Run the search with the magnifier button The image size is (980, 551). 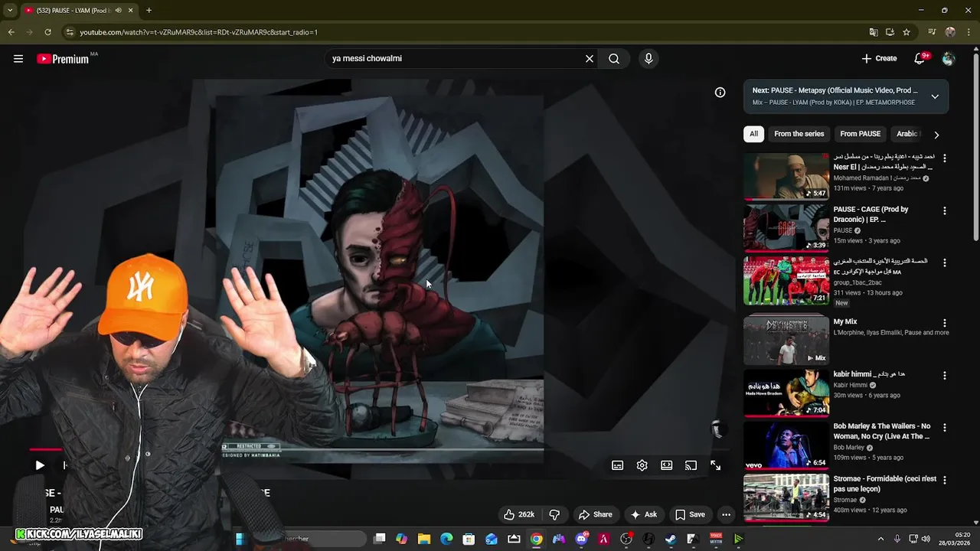[x=614, y=59]
